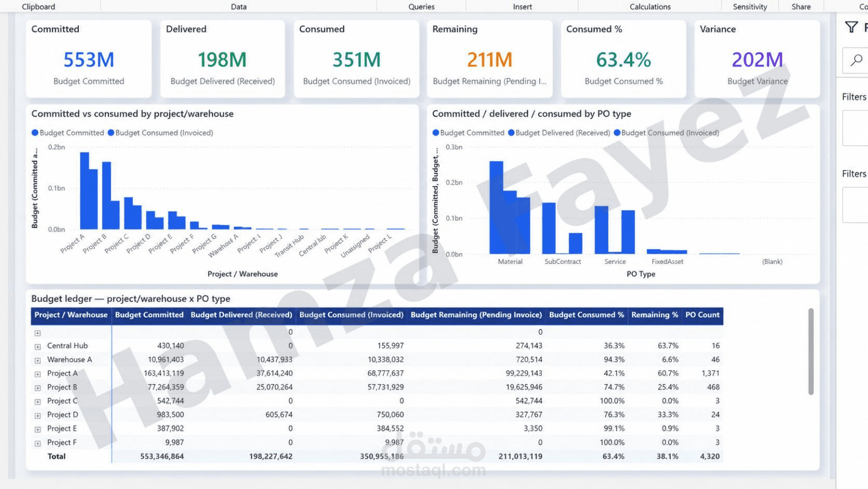Open the Data ribbon group
This screenshot has width=868, height=489.
239,6
